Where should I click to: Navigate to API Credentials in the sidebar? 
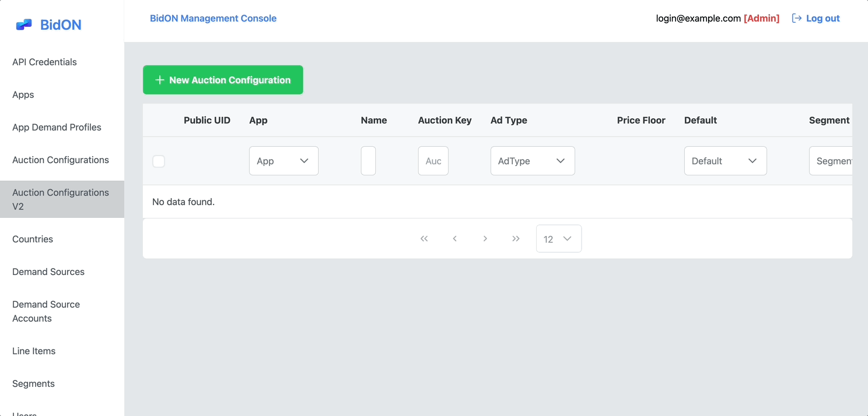point(44,62)
